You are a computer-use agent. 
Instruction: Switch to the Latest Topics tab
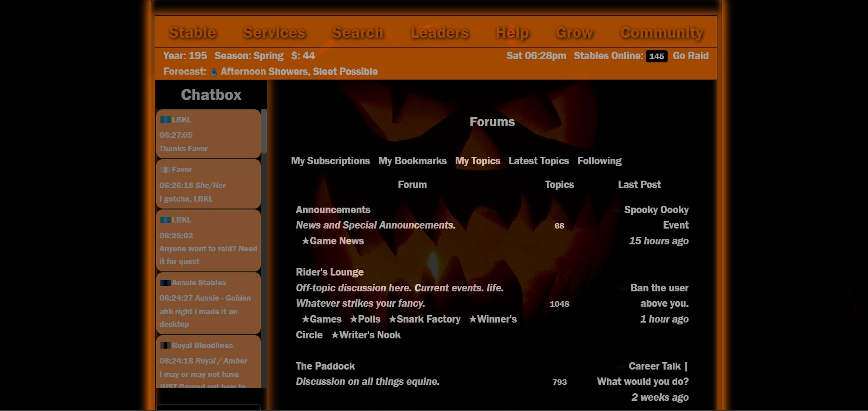[538, 161]
